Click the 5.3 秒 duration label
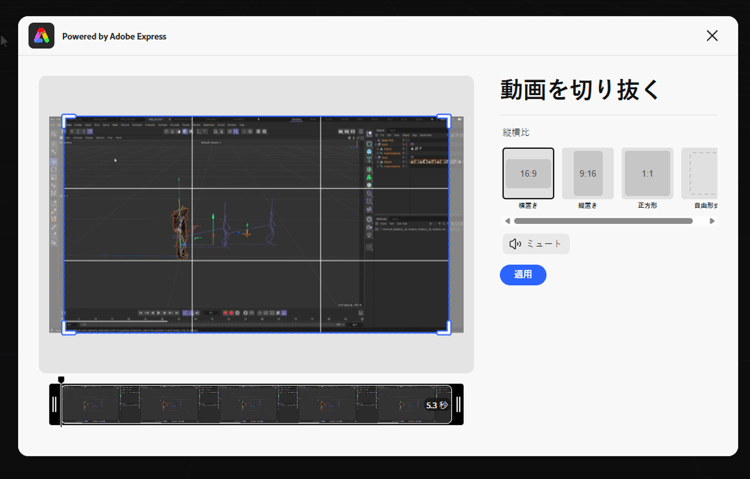Image resolution: width=750 pixels, height=479 pixels. click(437, 405)
